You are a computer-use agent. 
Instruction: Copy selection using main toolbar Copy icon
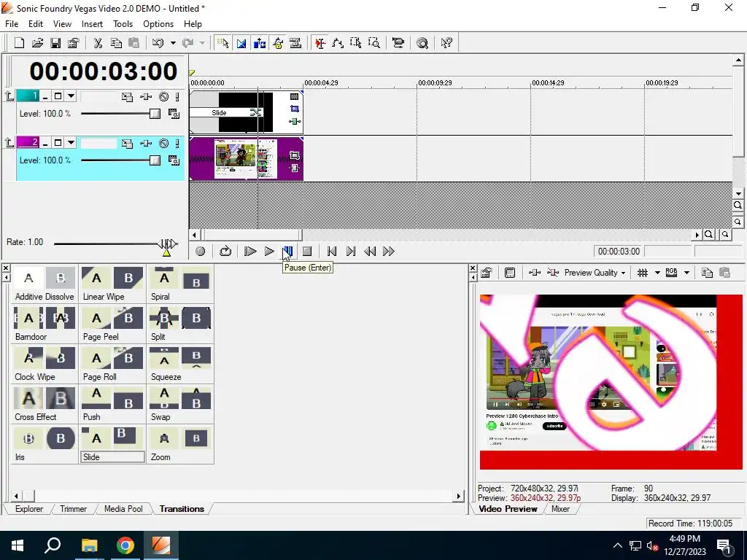coord(116,43)
